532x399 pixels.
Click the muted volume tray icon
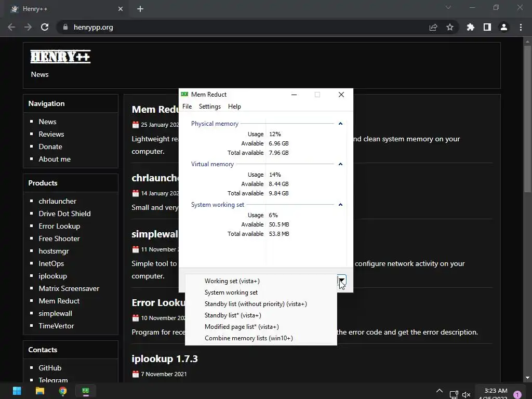coord(467,395)
